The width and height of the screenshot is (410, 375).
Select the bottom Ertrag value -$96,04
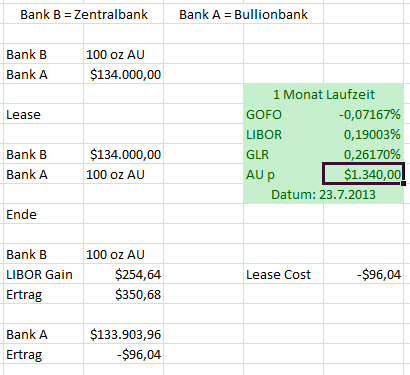[x=123, y=354]
